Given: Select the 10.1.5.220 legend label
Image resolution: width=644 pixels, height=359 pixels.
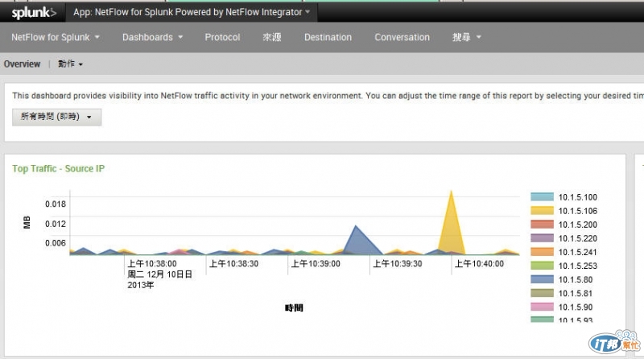Looking at the screenshot, I should click(x=577, y=238).
